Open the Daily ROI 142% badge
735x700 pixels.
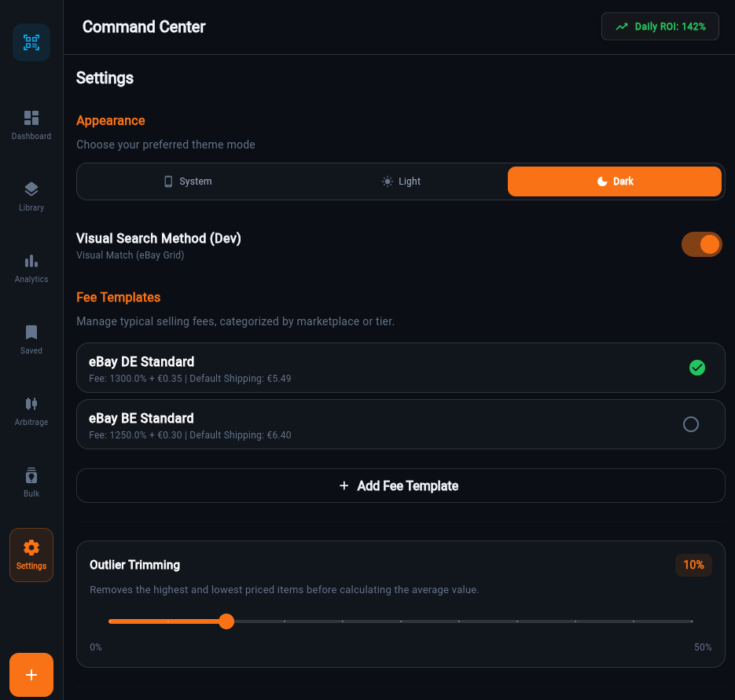point(660,26)
